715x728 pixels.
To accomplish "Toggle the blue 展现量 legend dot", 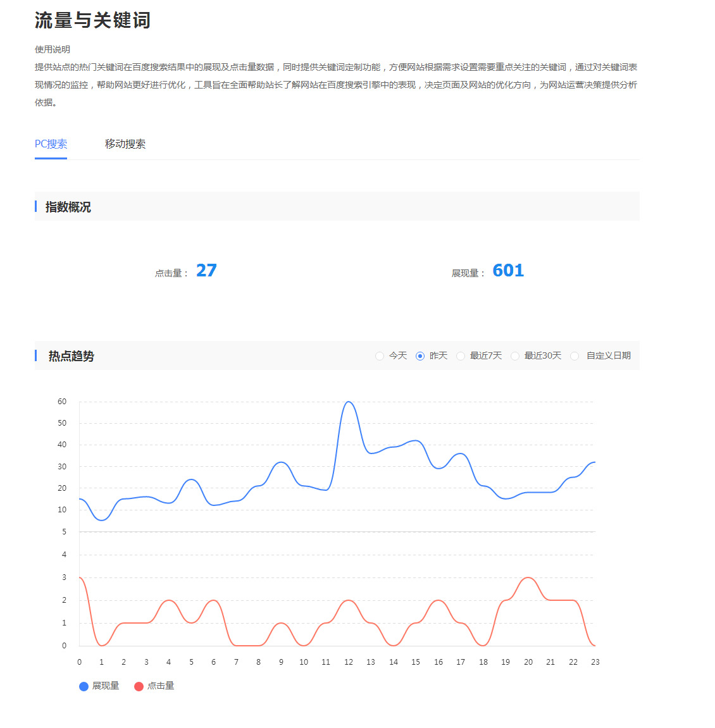I will coord(84,687).
